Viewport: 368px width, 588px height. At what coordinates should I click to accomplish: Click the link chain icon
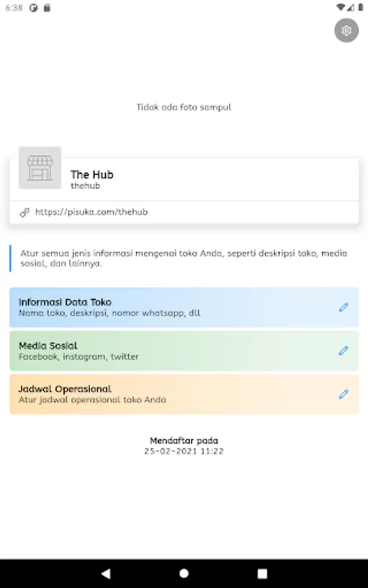pyautogui.click(x=25, y=212)
